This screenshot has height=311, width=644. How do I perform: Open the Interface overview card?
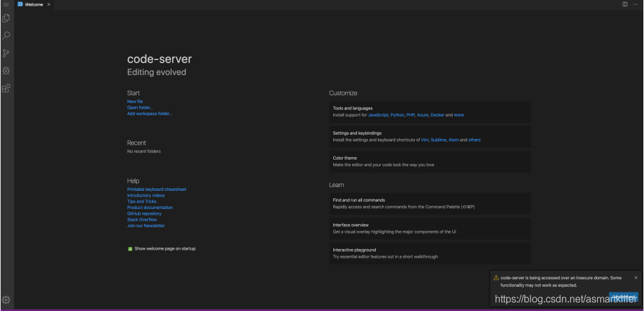click(430, 228)
